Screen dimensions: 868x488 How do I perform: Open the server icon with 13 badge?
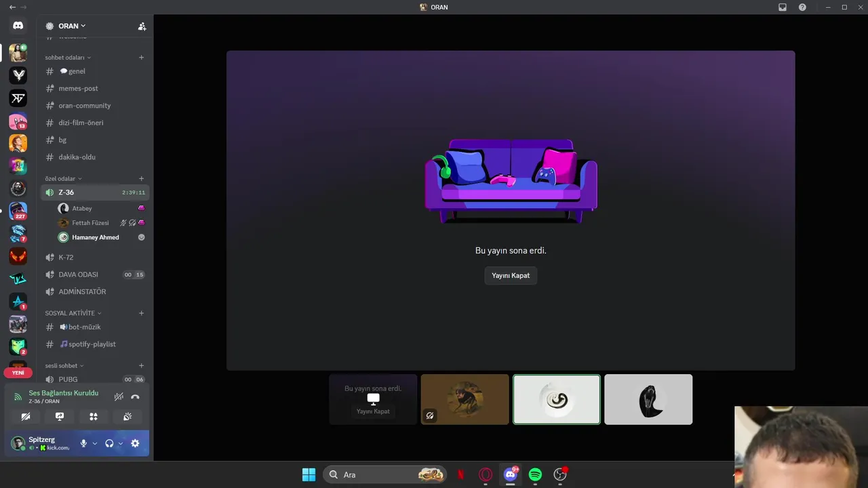pos(18,121)
